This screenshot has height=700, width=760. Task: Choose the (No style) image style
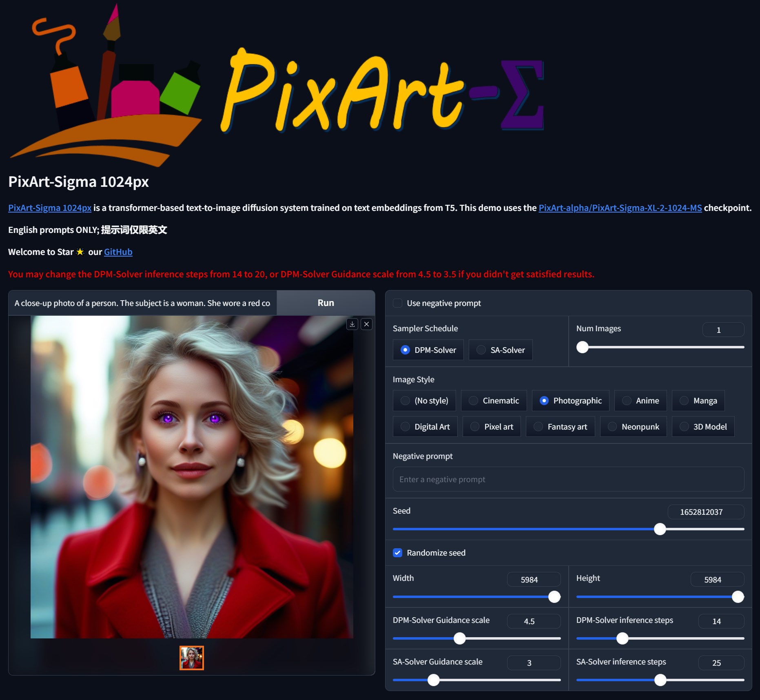[x=424, y=401]
